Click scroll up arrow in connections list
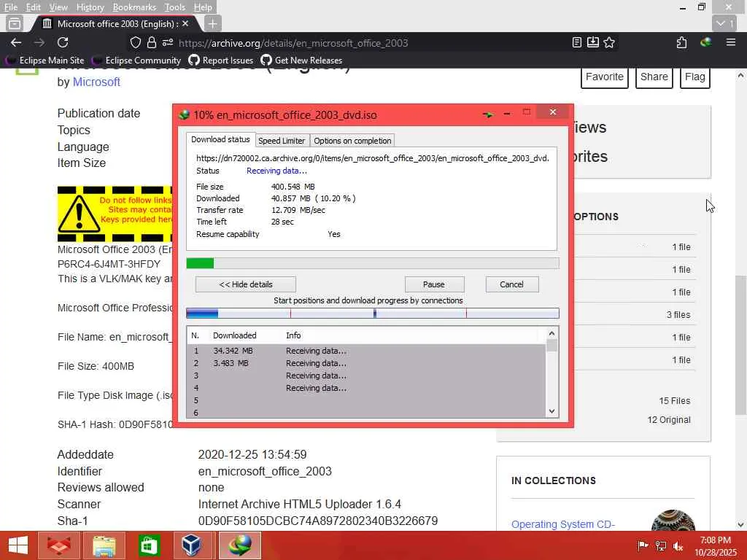The image size is (747, 560). pyautogui.click(x=551, y=333)
